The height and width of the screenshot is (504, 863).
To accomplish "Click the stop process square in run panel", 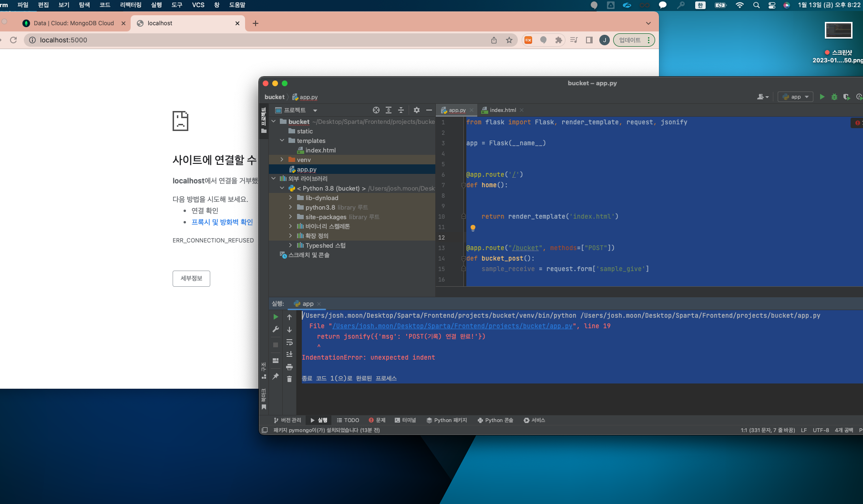I will [276, 344].
